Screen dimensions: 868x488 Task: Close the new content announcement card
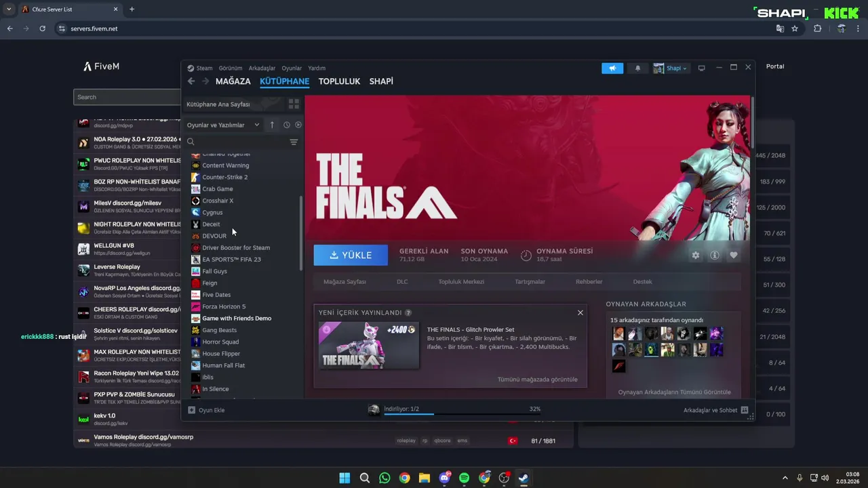tap(580, 312)
